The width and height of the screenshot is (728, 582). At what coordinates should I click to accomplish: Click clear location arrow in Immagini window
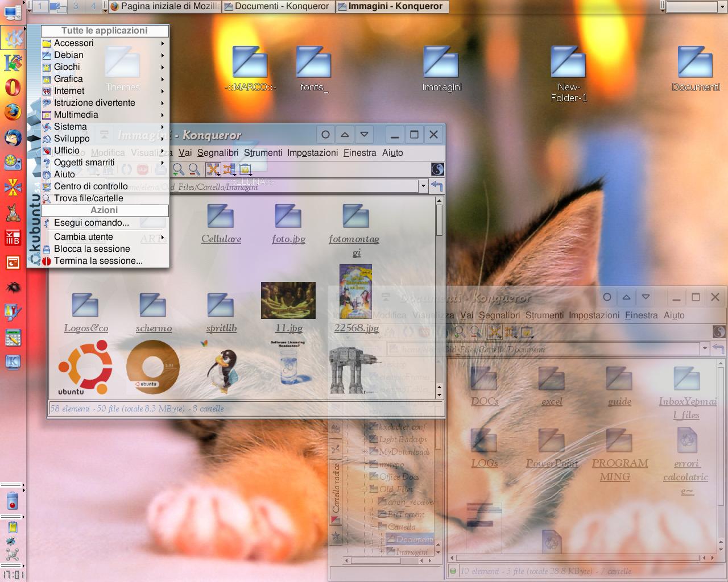click(437, 186)
